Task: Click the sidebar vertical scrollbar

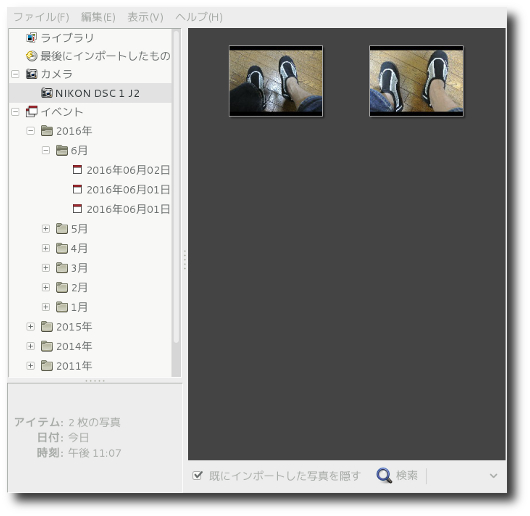Action: click(x=176, y=187)
